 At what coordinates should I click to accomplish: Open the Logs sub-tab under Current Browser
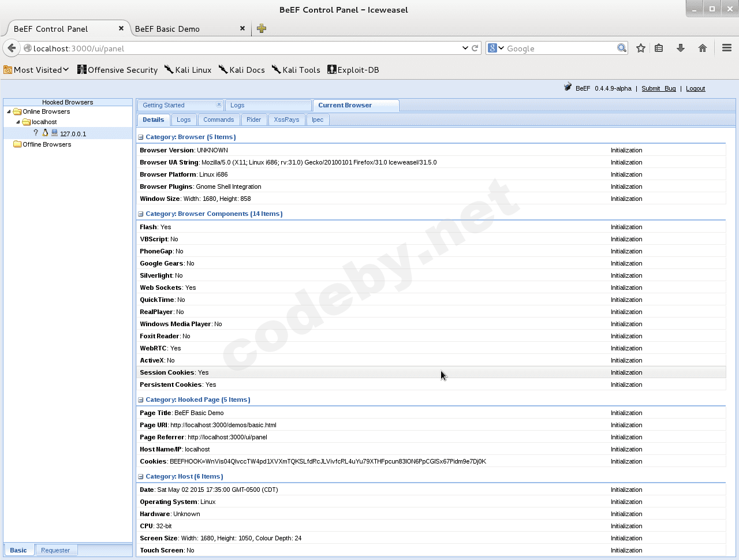pyautogui.click(x=184, y=120)
